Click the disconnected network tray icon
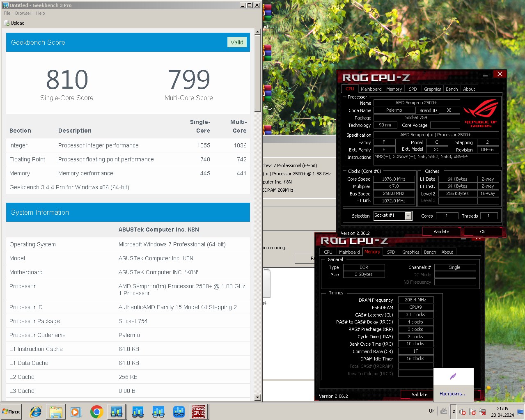The image size is (525, 420). [x=482, y=412]
